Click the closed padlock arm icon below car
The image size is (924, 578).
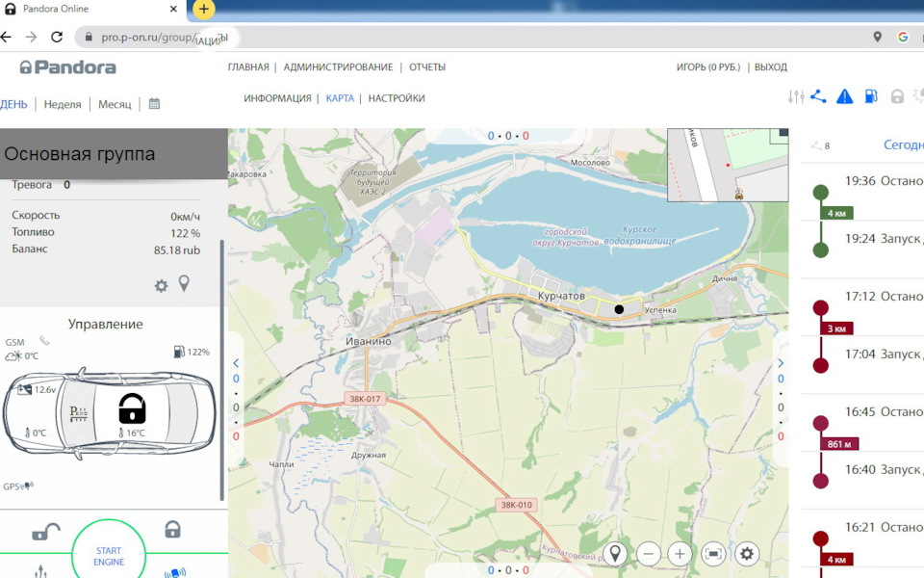pyautogui.click(x=172, y=529)
